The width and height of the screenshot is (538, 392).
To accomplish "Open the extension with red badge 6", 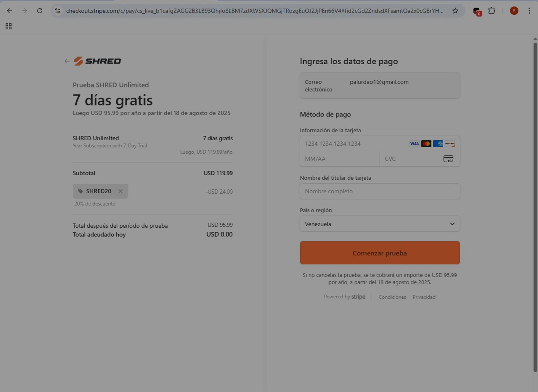I will tap(477, 11).
